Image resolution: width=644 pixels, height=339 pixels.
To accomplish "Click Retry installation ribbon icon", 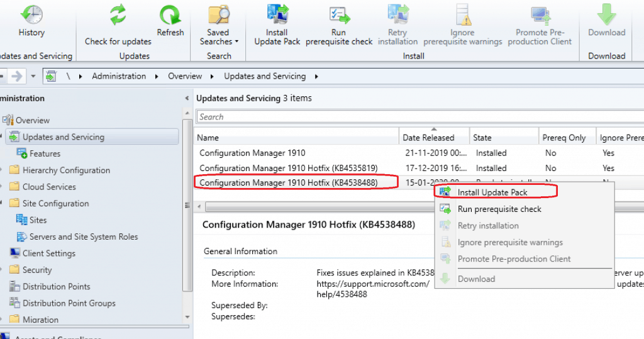I will [x=397, y=25].
